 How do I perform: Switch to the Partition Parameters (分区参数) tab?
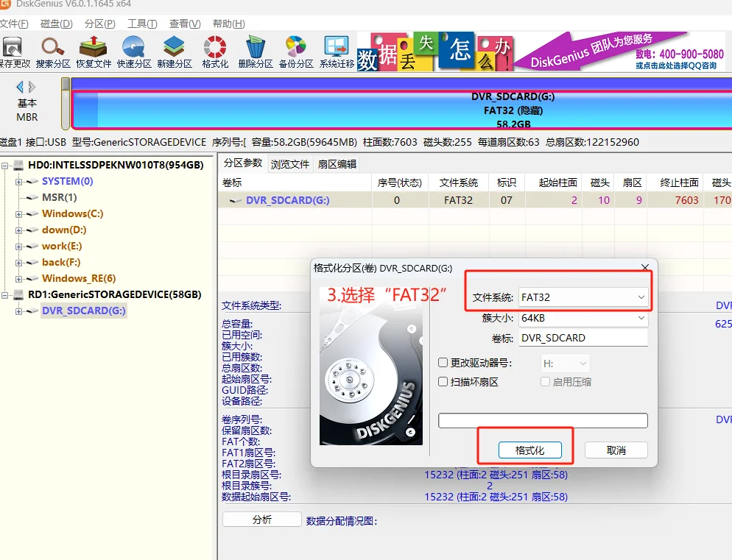click(243, 163)
